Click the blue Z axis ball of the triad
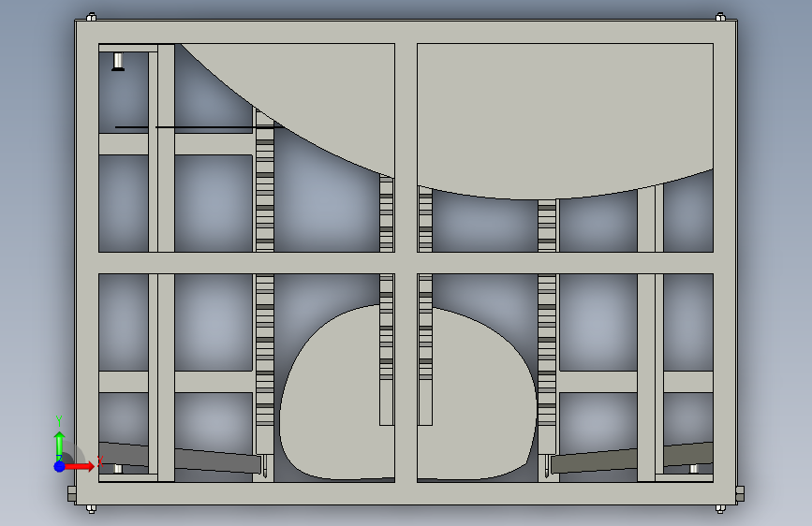Viewport: 812px width, 526px height. click(x=60, y=466)
